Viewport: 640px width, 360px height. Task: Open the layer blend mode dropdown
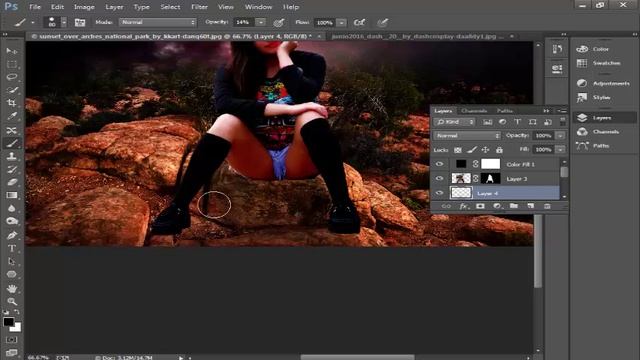coord(467,136)
